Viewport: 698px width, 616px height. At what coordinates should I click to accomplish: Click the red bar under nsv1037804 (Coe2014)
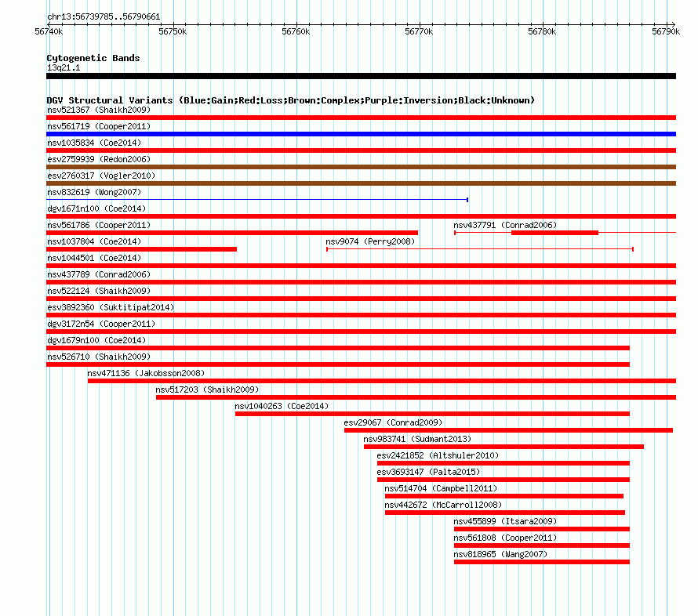pyautogui.click(x=141, y=249)
